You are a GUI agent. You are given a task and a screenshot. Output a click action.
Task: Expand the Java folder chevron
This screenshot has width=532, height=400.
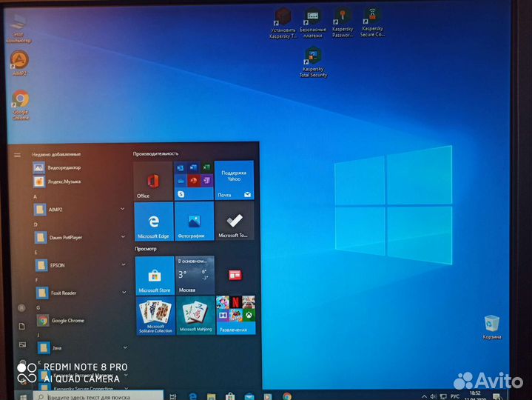point(125,347)
